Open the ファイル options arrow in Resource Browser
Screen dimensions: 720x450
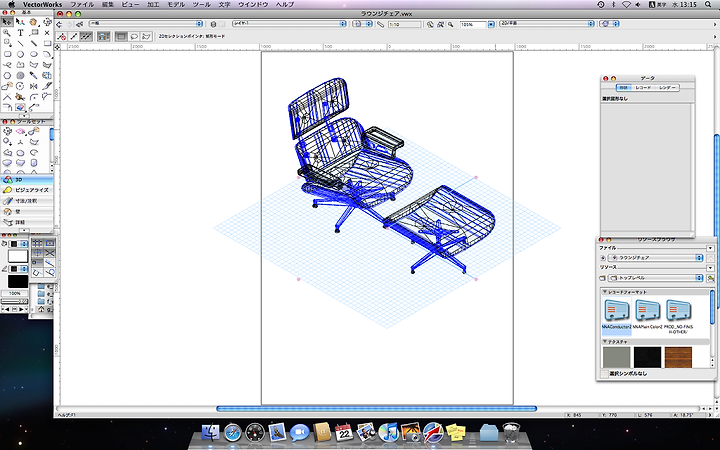pyautogui.click(x=710, y=248)
